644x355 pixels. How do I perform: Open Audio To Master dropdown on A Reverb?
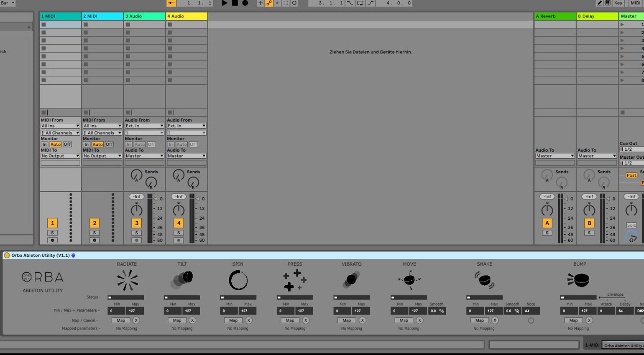[555, 156]
